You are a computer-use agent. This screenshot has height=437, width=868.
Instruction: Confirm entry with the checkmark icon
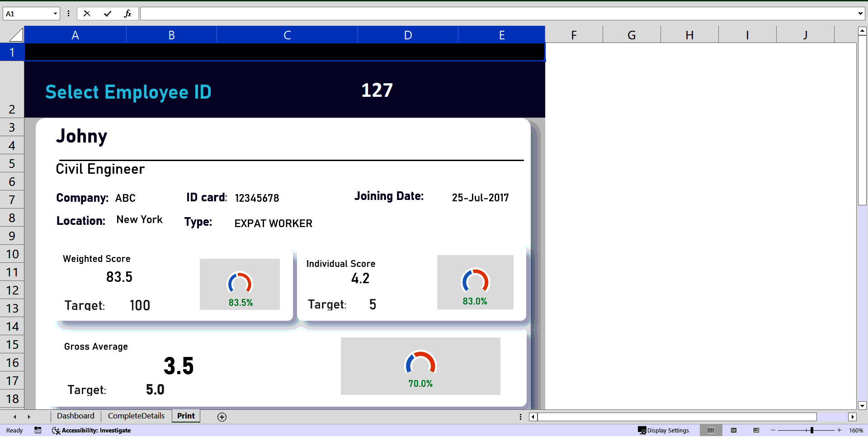108,14
